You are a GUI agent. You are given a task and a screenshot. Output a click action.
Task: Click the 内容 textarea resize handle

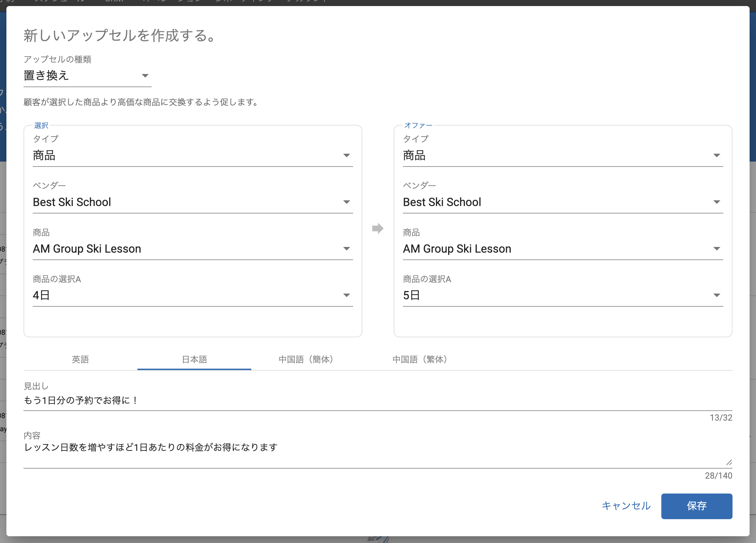pyautogui.click(x=729, y=463)
